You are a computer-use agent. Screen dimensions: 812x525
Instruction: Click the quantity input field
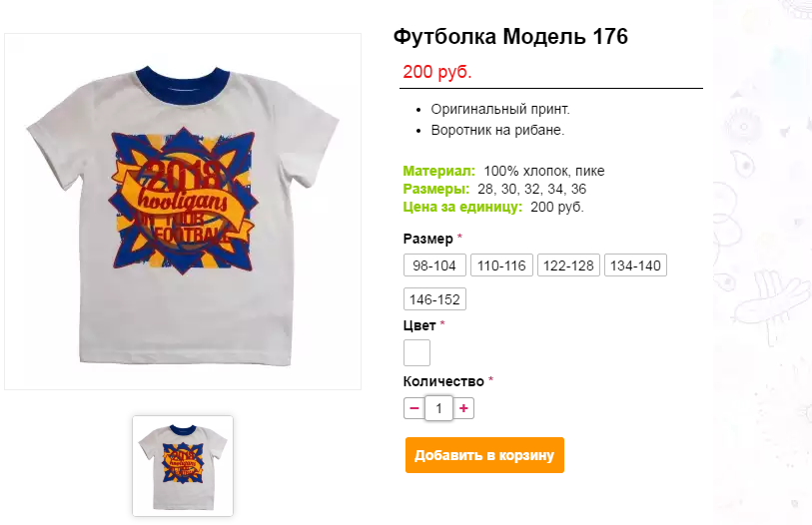438,408
